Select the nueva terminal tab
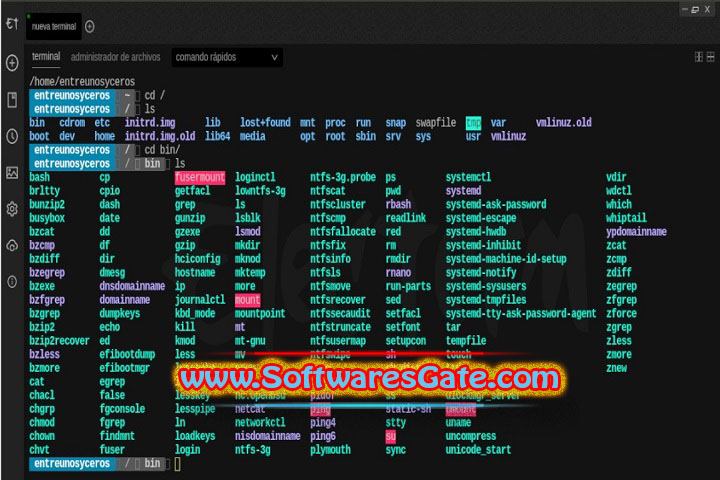This screenshot has height=480, width=720. point(54,27)
